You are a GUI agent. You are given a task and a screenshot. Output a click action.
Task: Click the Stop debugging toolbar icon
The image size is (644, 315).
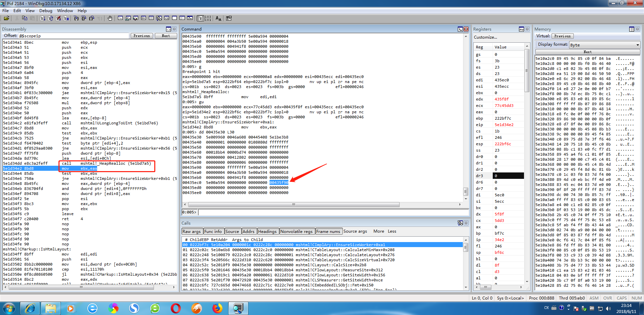tap(58, 18)
